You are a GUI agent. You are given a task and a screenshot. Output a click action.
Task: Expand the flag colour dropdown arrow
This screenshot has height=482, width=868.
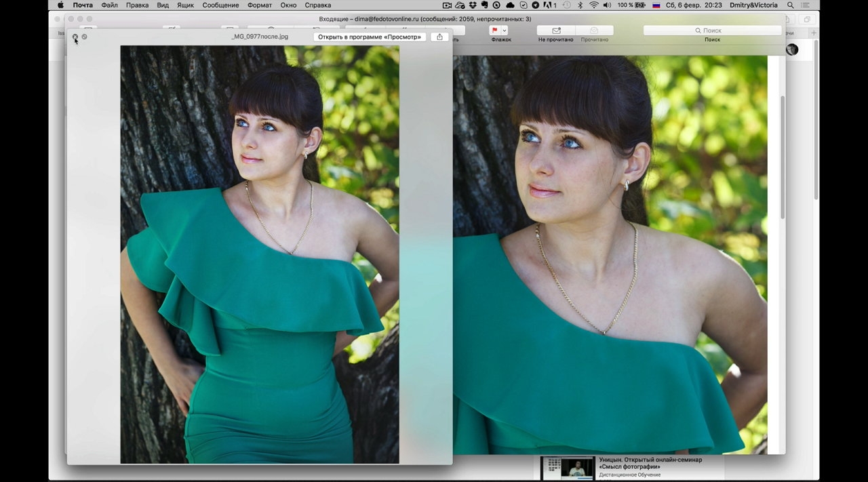pyautogui.click(x=505, y=31)
